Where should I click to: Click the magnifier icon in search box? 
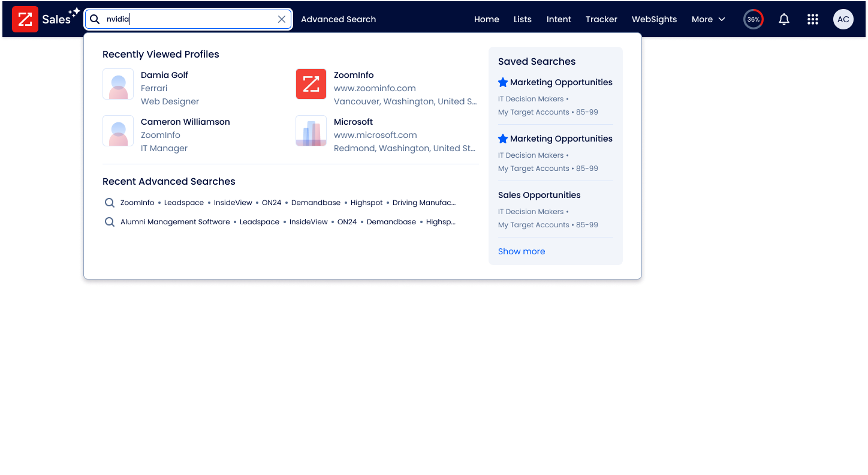click(95, 19)
